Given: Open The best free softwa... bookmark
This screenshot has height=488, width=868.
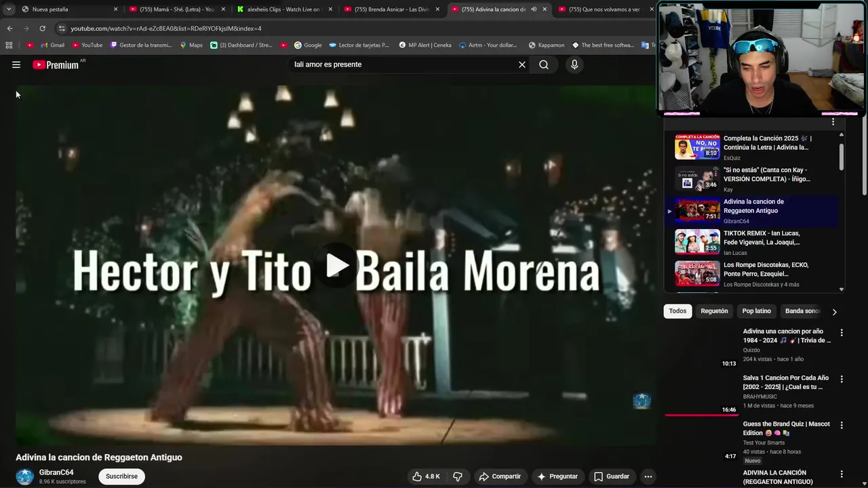Looking at the screenshot, I should coord(604,45).
